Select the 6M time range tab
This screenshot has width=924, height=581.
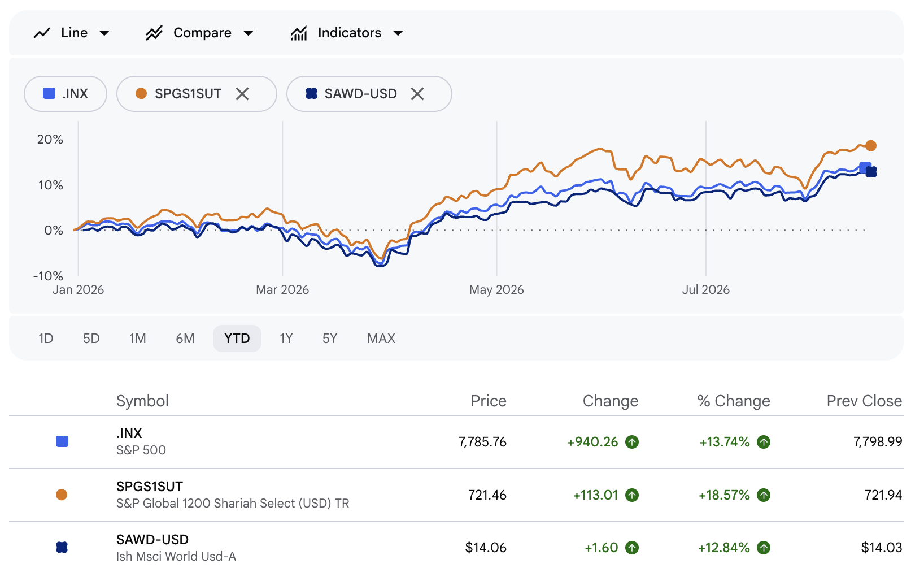(185, 339)
